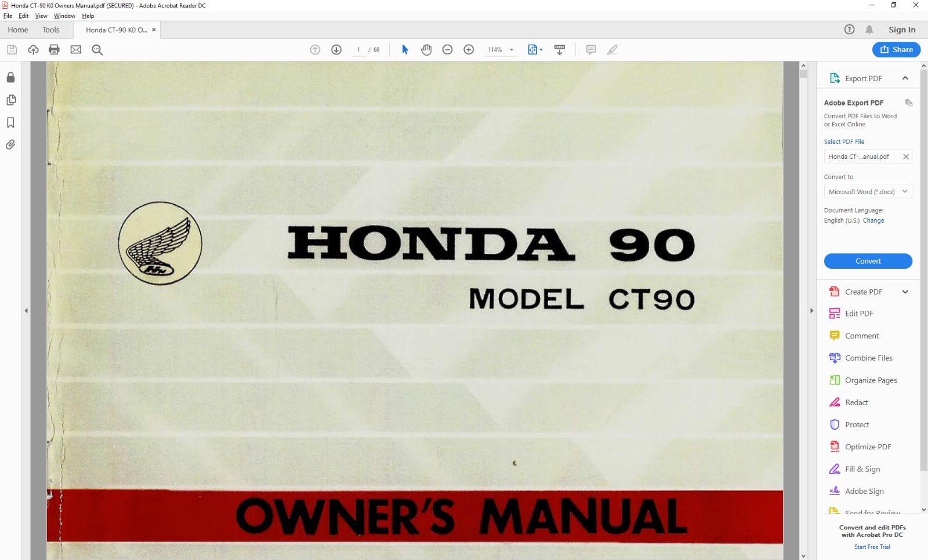Activate the Hand pan tool
Screen dimensions: 928x560
pos(426,50)
